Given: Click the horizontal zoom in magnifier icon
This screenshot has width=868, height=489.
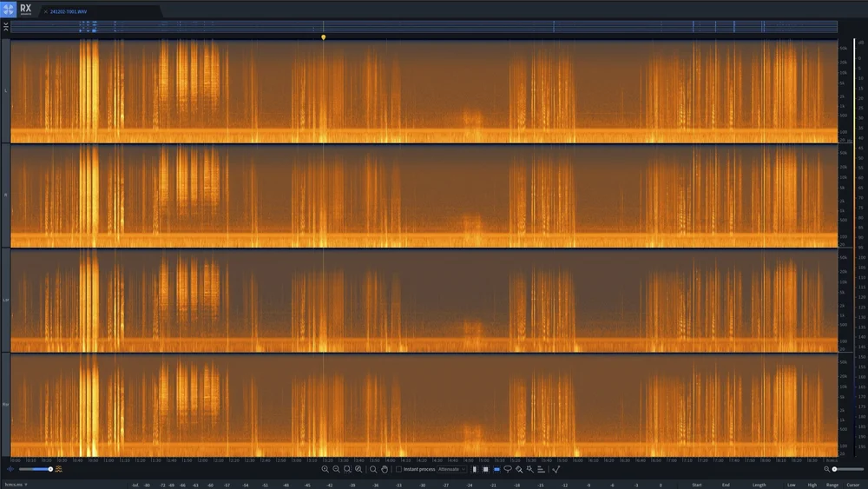Looking at the screenshot, I should 325,469.
